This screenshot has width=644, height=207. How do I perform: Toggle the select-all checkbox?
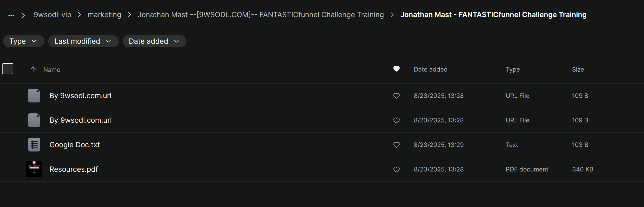8,69
